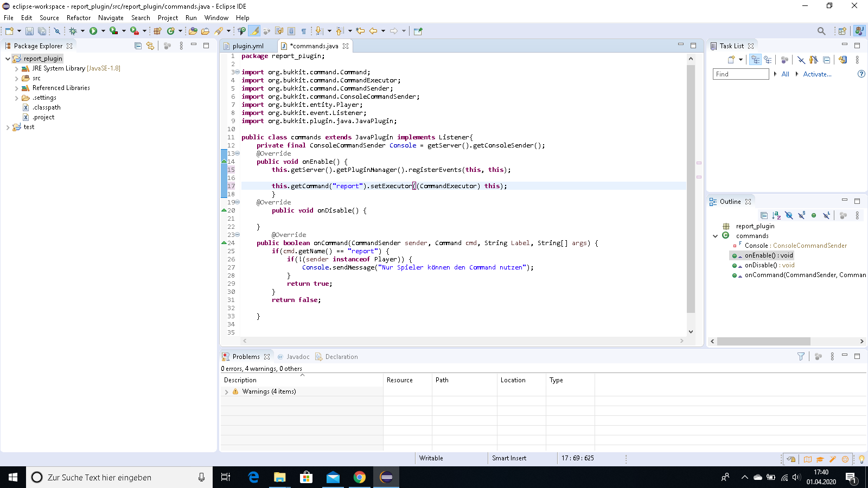This screenshot has height=488, width=868.
Task: Toggle Hide Fields in Outline toolbar
Action: click(x=789, y=215)
